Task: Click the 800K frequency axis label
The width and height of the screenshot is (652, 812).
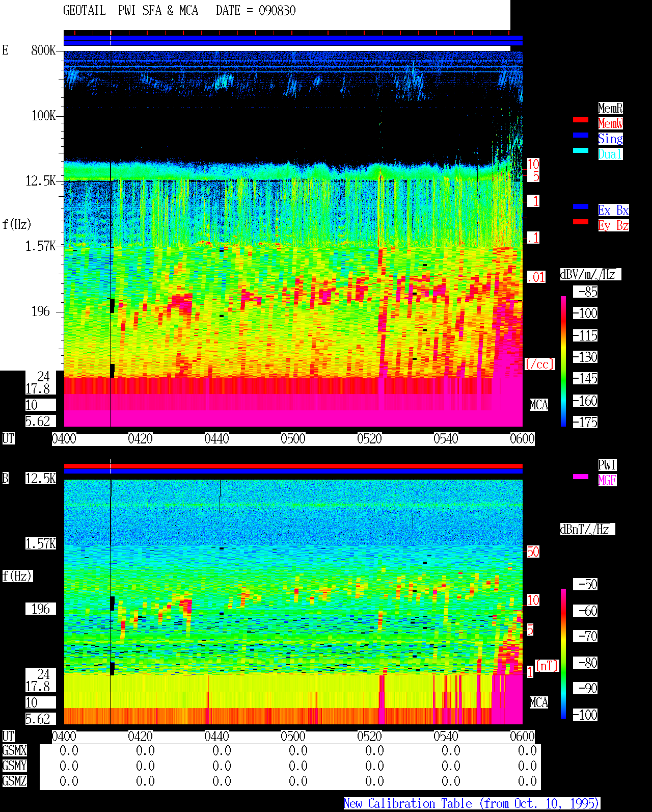Action: tap(43, 50)
